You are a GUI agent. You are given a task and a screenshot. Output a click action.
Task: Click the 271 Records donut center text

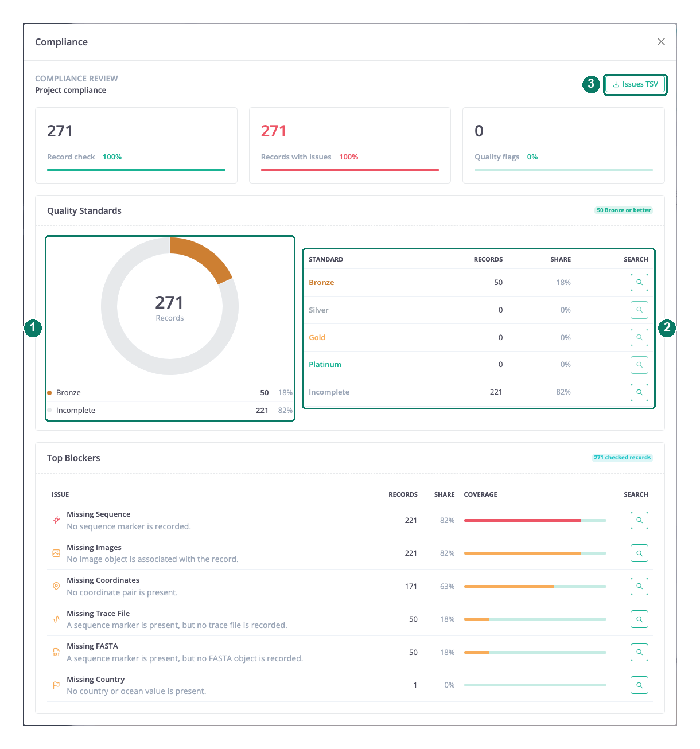pyautogui.click(x=170, y=308)
